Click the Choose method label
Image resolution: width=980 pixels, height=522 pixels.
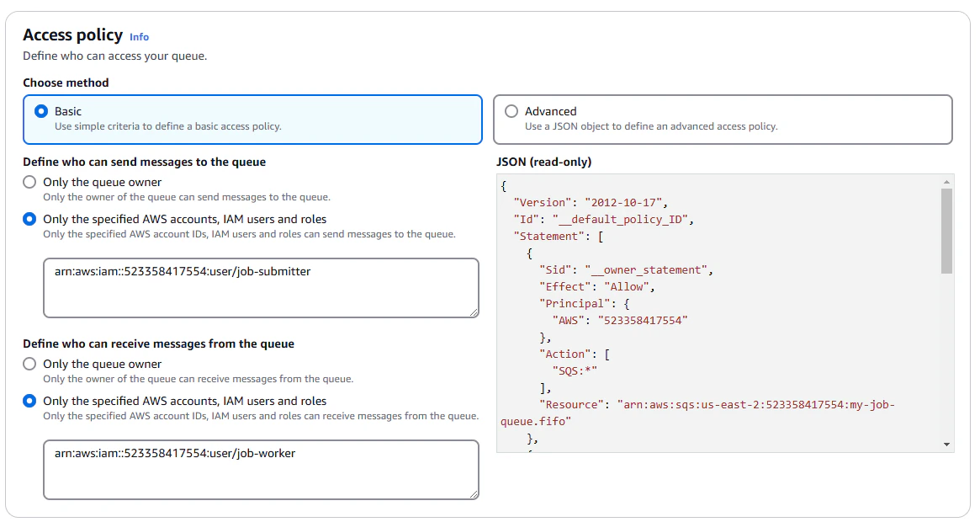click(x=66, y=83)
